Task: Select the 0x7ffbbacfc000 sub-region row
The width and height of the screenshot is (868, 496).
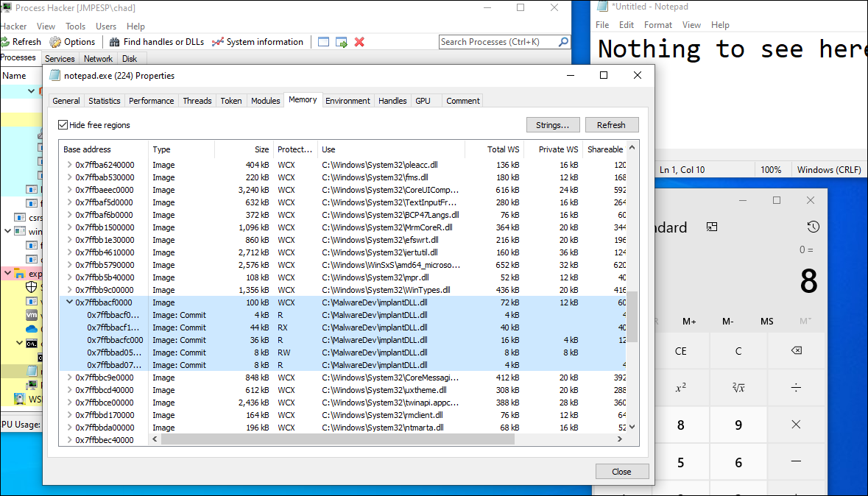Action: 342,340
